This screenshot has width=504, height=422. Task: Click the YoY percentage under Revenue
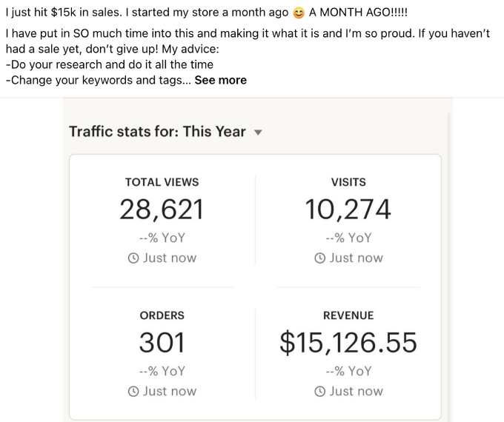pyautogui.click(x=348, y=370)
